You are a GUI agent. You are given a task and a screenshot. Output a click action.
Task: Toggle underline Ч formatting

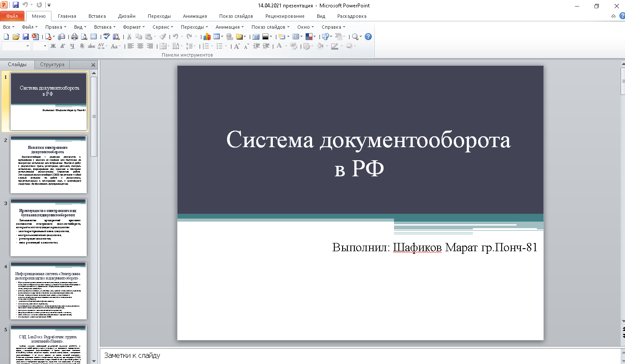click(x=72, y=46)
